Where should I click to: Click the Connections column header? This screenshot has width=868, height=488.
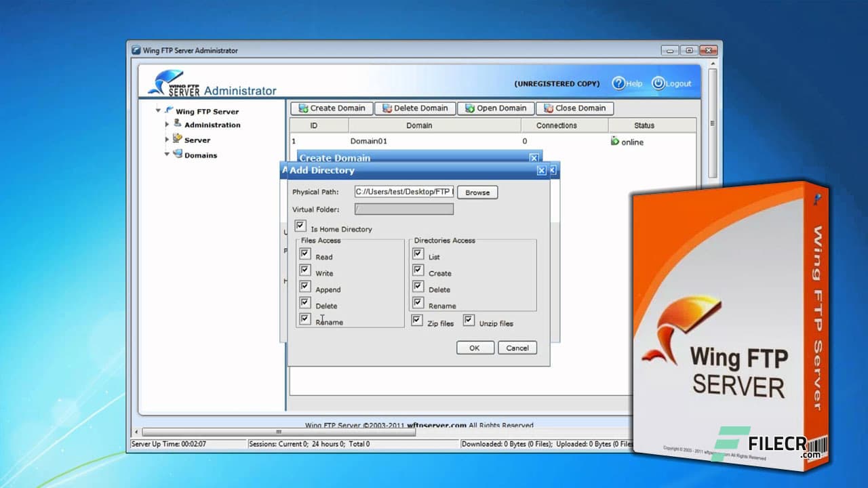point(556,125)
